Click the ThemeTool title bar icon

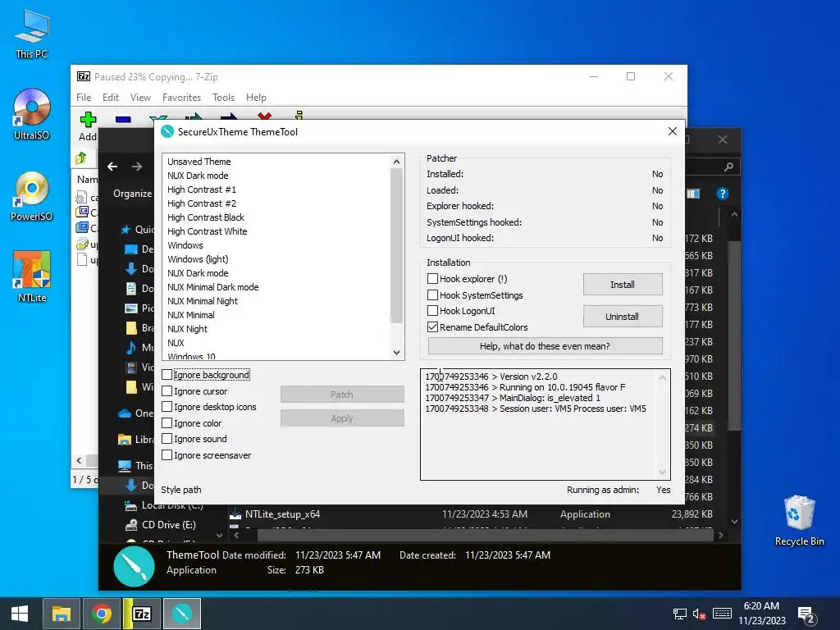click(167, 131)
